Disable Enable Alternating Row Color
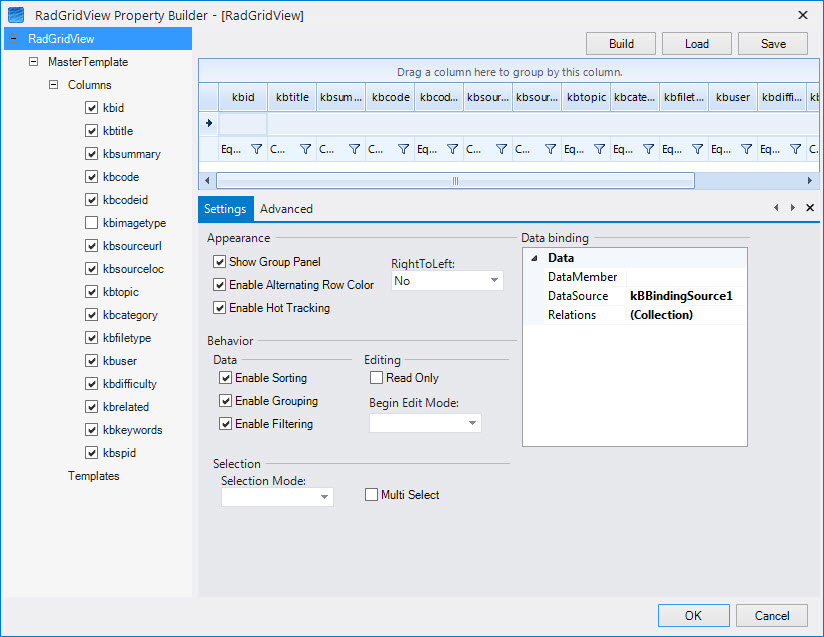This screenshot has width=824, height=637. tap(220, 285)
